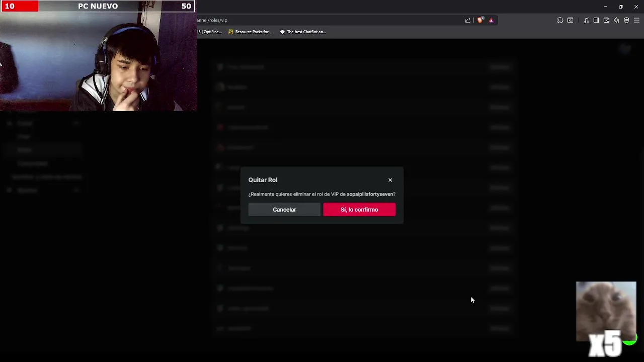Image resolution: width=644 pixels, height=362 pixels.
Task: Open the browser extensions puzzle icon
Action: [x=560, y=20]
